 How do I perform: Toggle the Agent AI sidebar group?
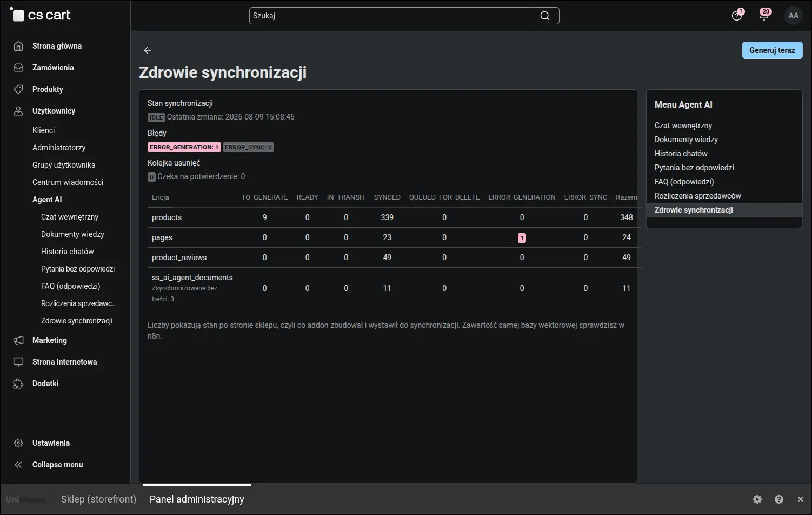(x=47, y=200)
